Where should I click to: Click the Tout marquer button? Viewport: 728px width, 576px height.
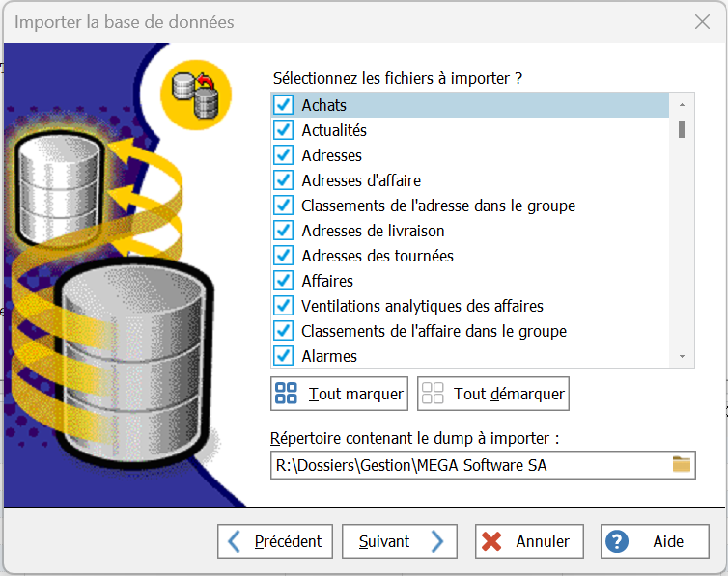coord(340,394)
